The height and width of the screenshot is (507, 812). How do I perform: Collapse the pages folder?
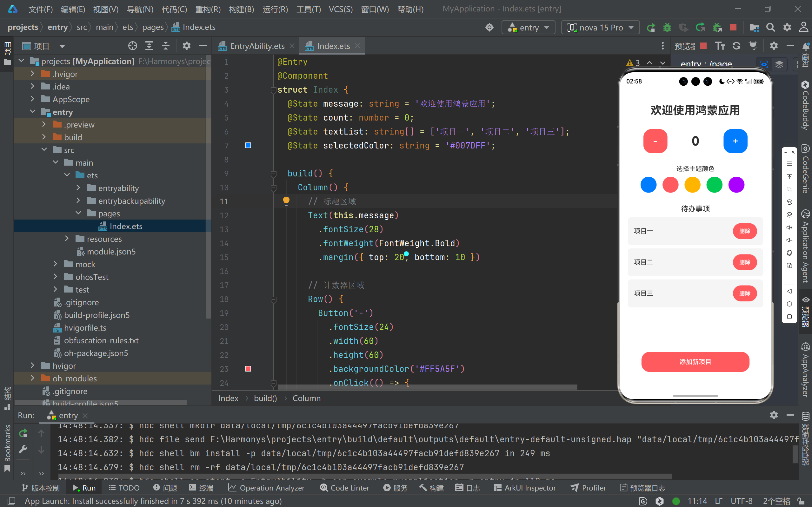click(x=78, y=213)
